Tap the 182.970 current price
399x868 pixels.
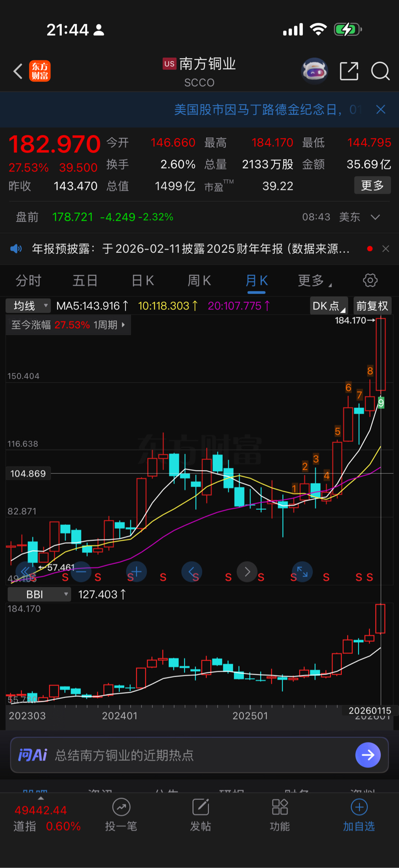click(54, 144)
